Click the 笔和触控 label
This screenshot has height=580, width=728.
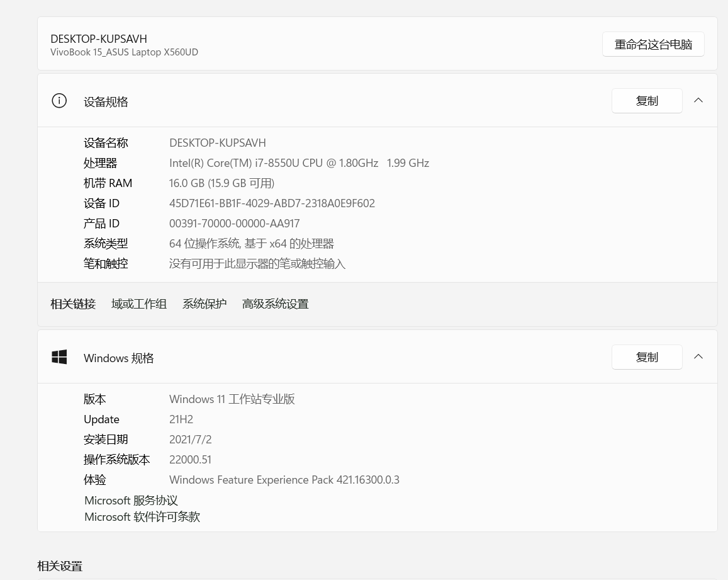106,264
